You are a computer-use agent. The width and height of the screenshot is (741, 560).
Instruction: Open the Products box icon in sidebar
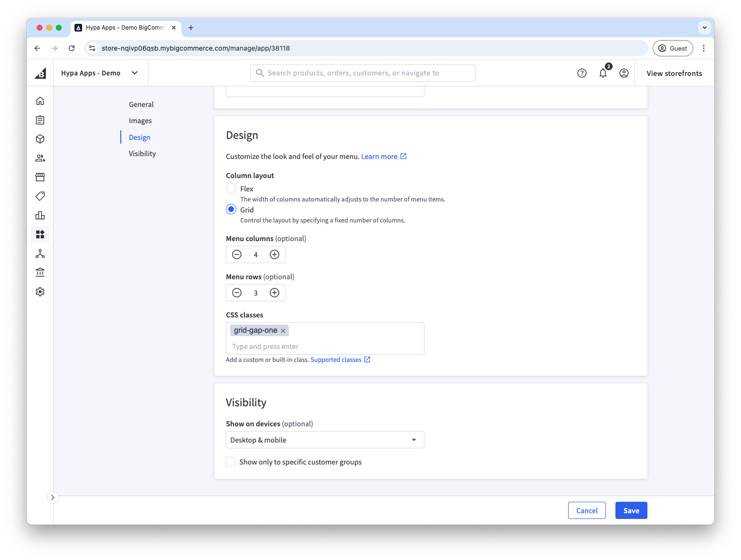[40, 139]
